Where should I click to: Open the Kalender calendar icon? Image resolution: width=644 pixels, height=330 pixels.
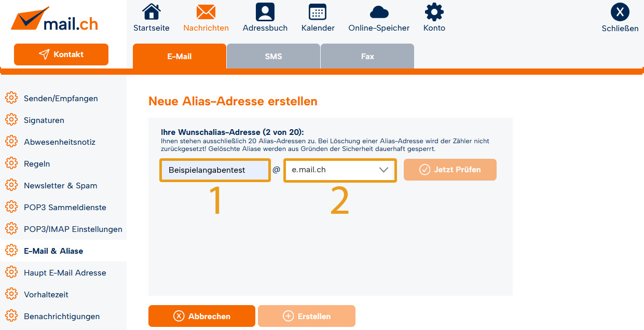coord(318,12)
